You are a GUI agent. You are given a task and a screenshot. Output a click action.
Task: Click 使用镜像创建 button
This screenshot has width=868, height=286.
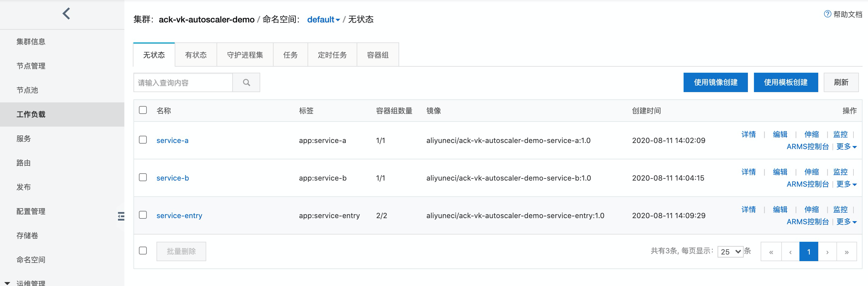[x=715, y=82]
